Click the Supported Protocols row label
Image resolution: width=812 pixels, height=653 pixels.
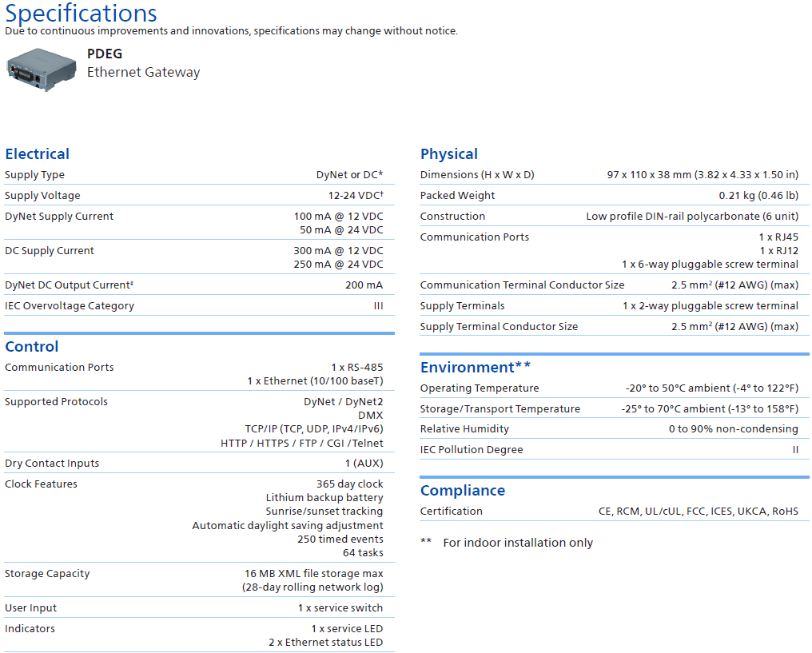coord(56,402)
